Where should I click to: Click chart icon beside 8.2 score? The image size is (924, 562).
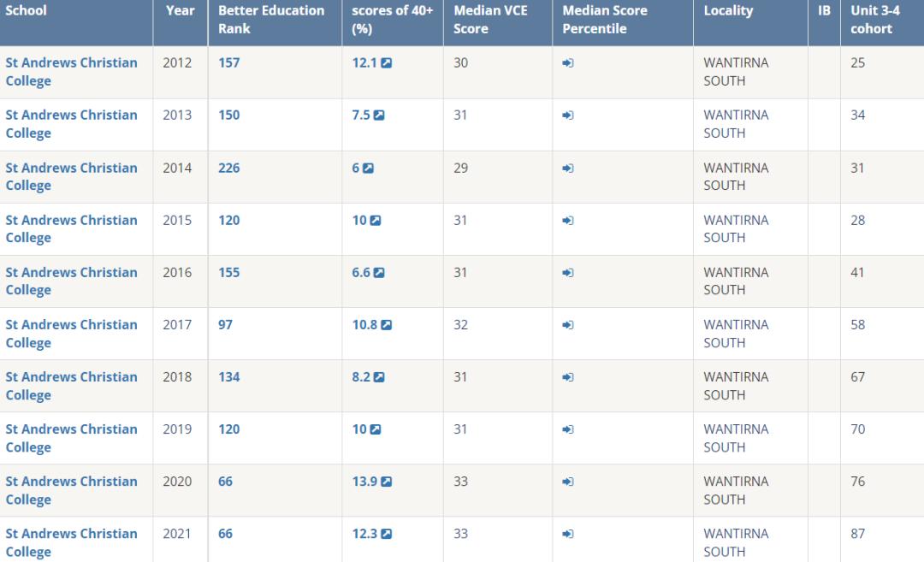pos(379,377)
